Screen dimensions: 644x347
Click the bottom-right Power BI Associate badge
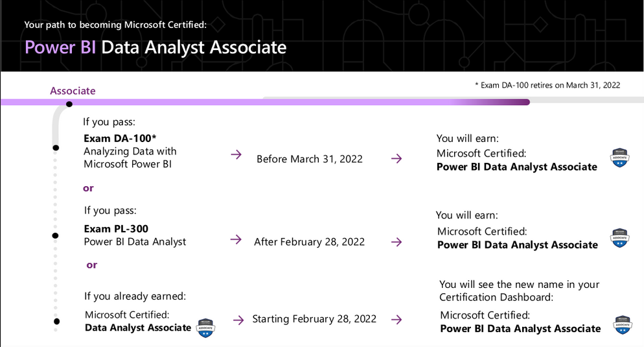click(x=621, y=326)
